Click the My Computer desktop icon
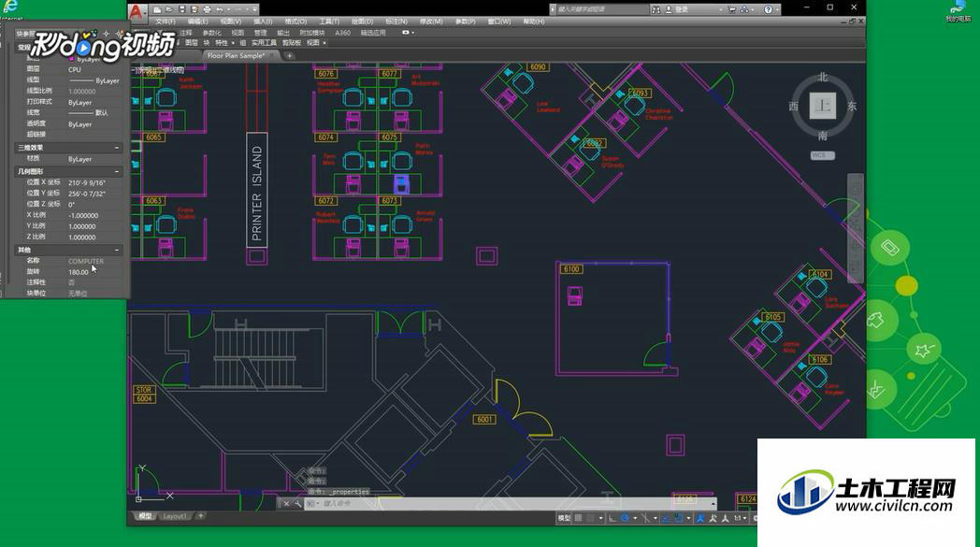 click(x=958, y=10)
